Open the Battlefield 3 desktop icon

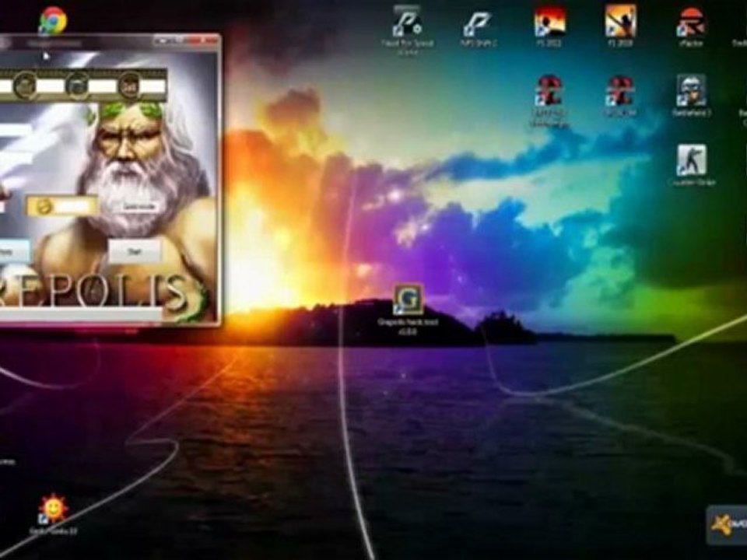tap(691, 91)
